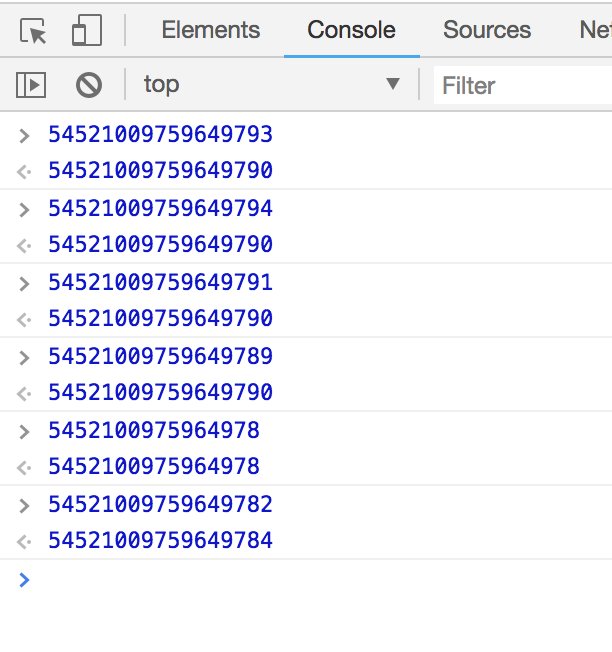Toggle the device toolbar icon

87,30
